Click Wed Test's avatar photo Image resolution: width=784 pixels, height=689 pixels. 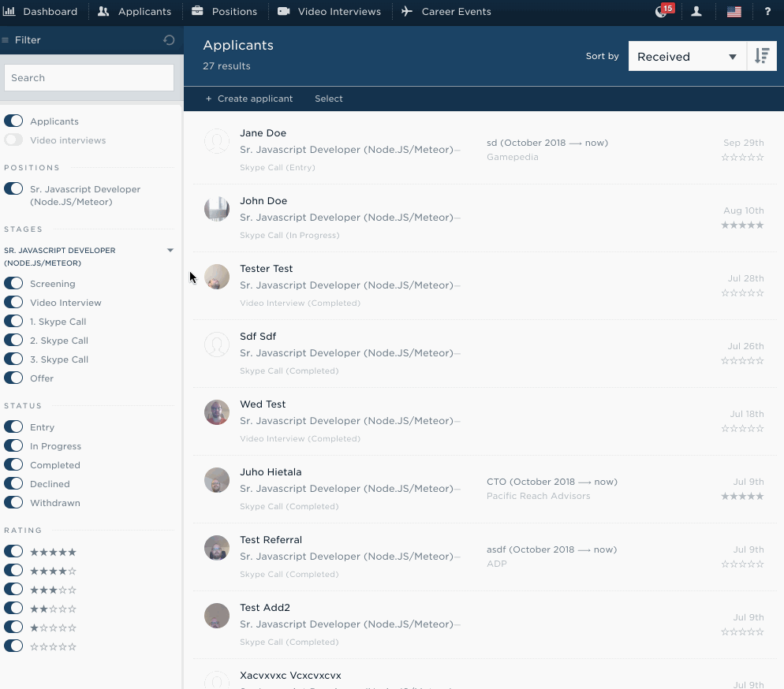tap(217, 412)
